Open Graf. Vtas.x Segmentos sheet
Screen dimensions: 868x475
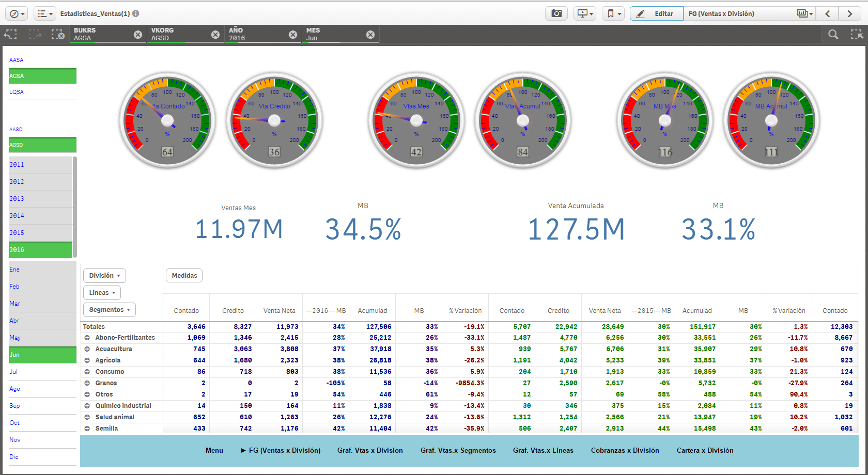pyautogui.click(x=458, y=450)
